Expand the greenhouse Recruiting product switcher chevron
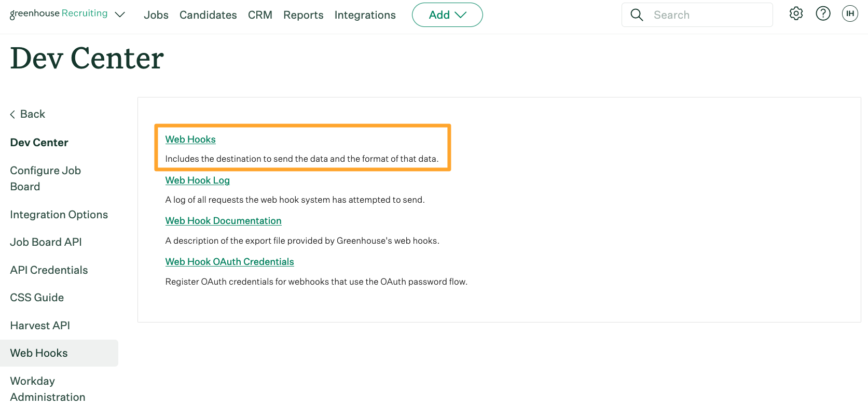The height and width of the screenshot is (406, 868). click(120, 15)
